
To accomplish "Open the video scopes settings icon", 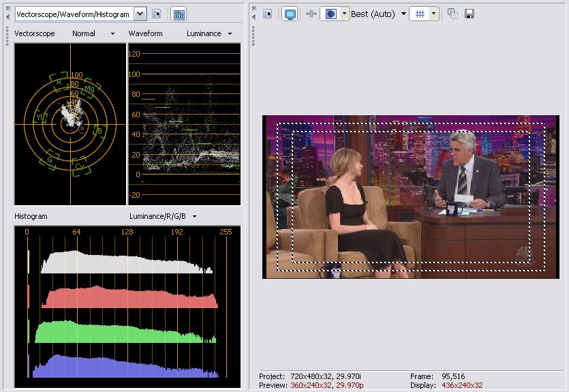I will 157,14.
